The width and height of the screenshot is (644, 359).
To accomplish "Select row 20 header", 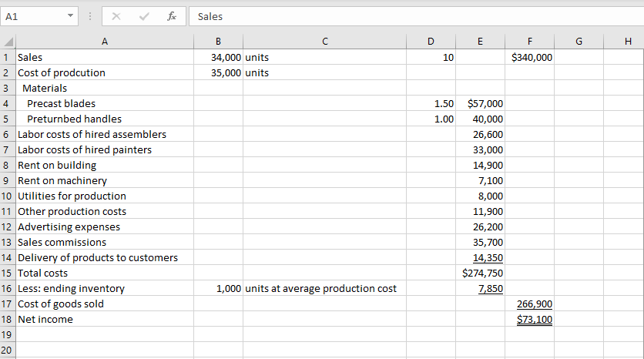I will click(8, 350).
